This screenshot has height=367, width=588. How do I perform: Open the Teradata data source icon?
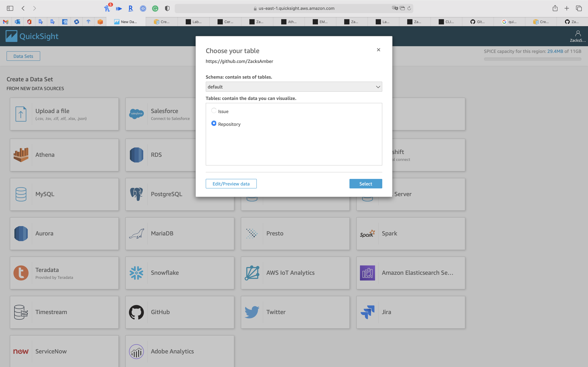[21, 273]
